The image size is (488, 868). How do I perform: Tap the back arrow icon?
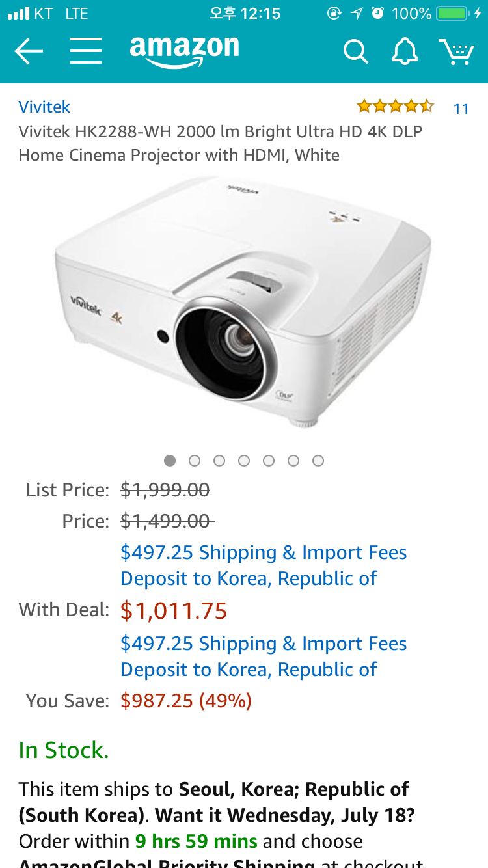point(29,51)
